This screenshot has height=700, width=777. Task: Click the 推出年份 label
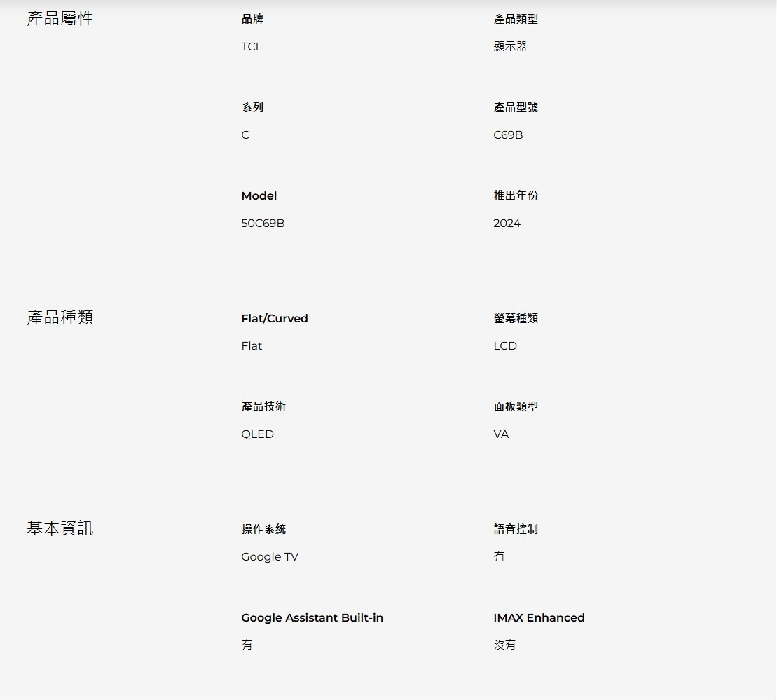[x=516, y=195]
